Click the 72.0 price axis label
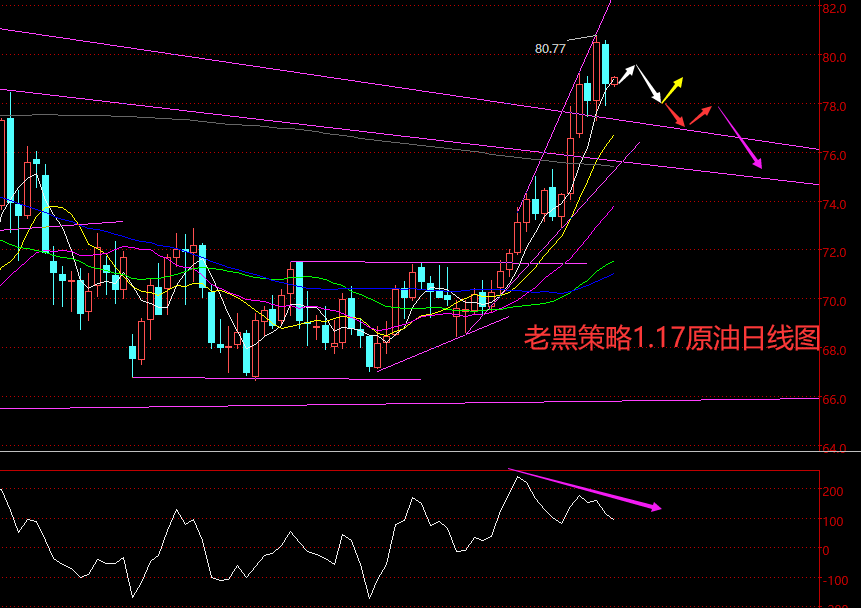This screenshot has width=861, height=608. click(x=834, y=253)
